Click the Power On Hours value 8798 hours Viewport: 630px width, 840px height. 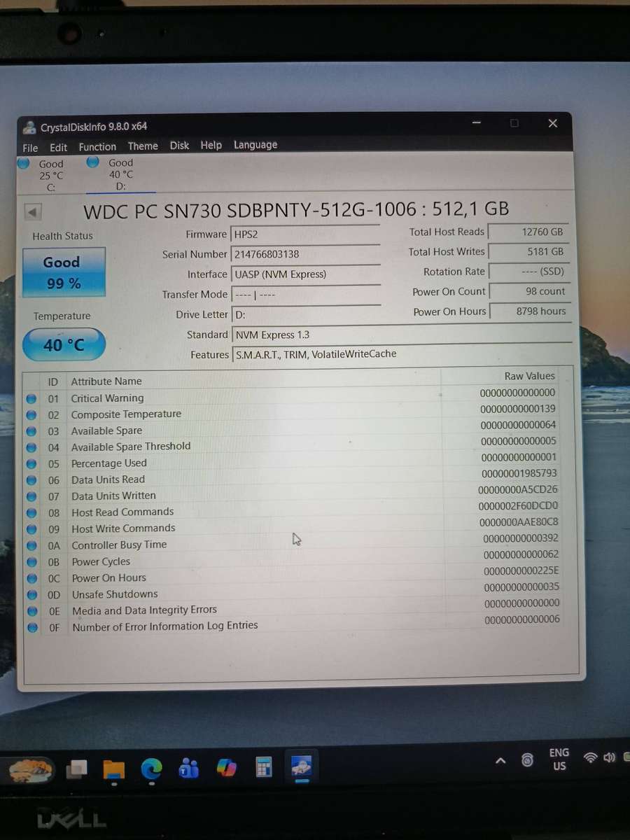[x=530, y=311]
